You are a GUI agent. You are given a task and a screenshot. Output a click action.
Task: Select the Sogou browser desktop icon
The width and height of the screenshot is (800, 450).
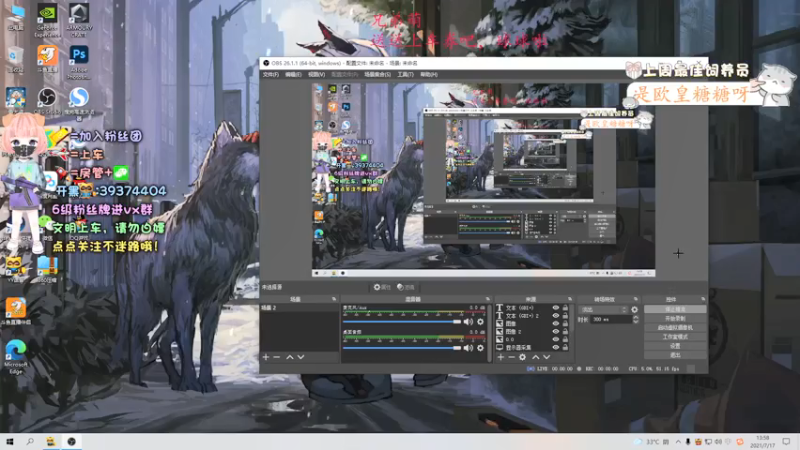[79, 104]
